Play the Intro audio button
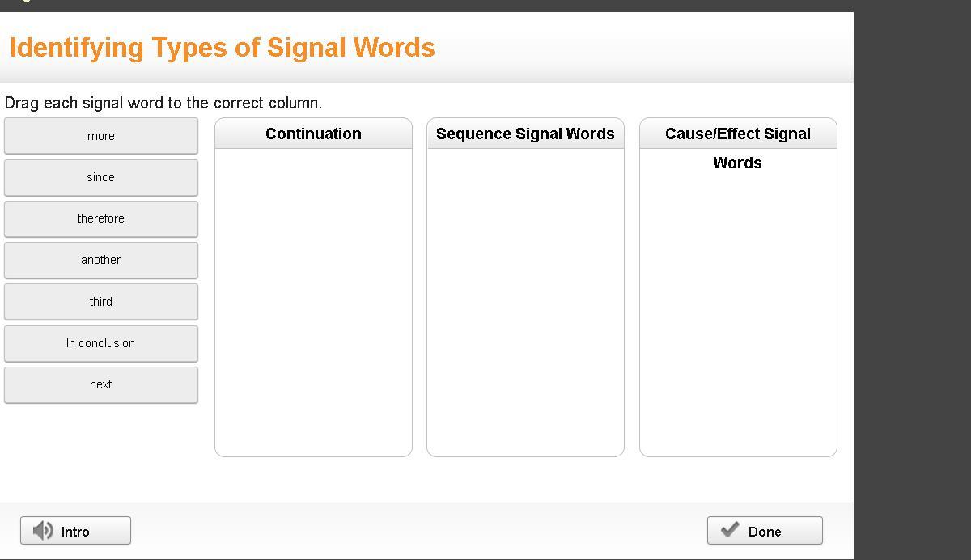The image size is (971, 560). coord(75,531)
